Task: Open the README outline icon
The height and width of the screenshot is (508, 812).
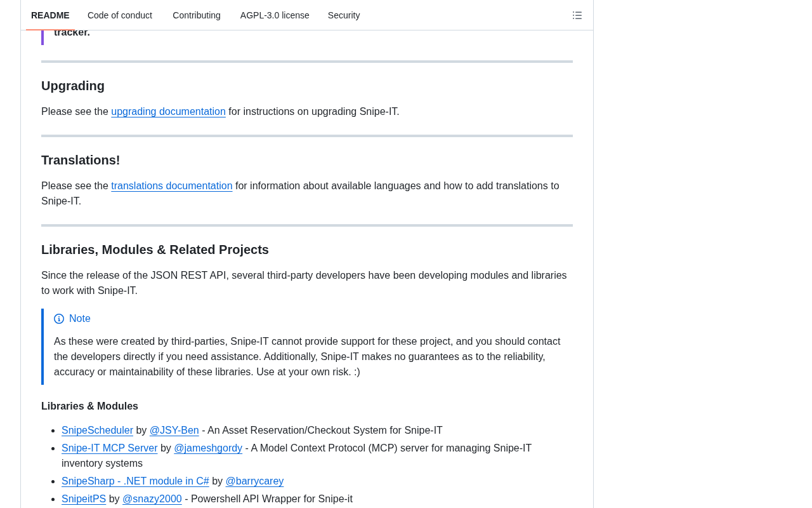Action: [x=577, y=15]
